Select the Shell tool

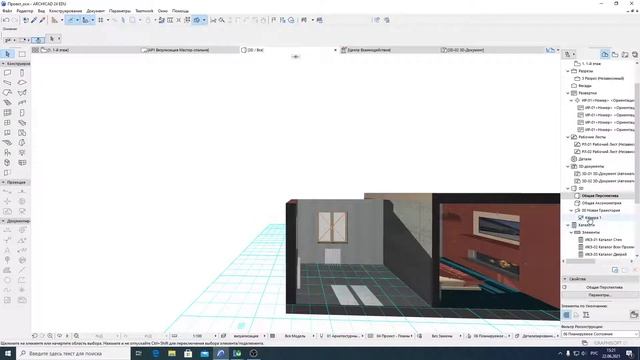pyautogui.click(x=22, y=93)
